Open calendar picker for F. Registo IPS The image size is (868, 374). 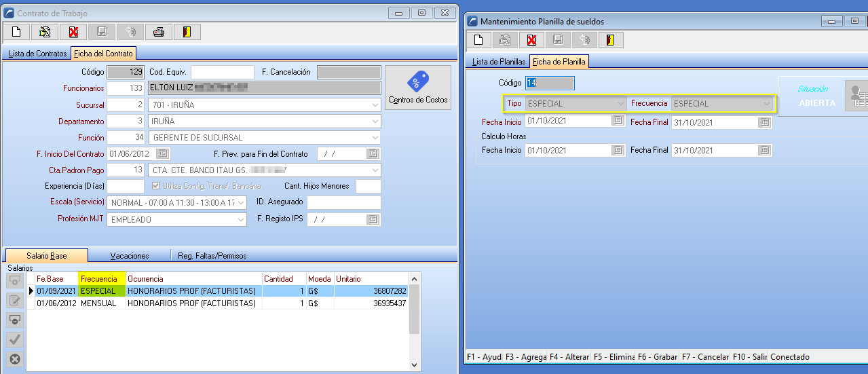pos(373,219)
